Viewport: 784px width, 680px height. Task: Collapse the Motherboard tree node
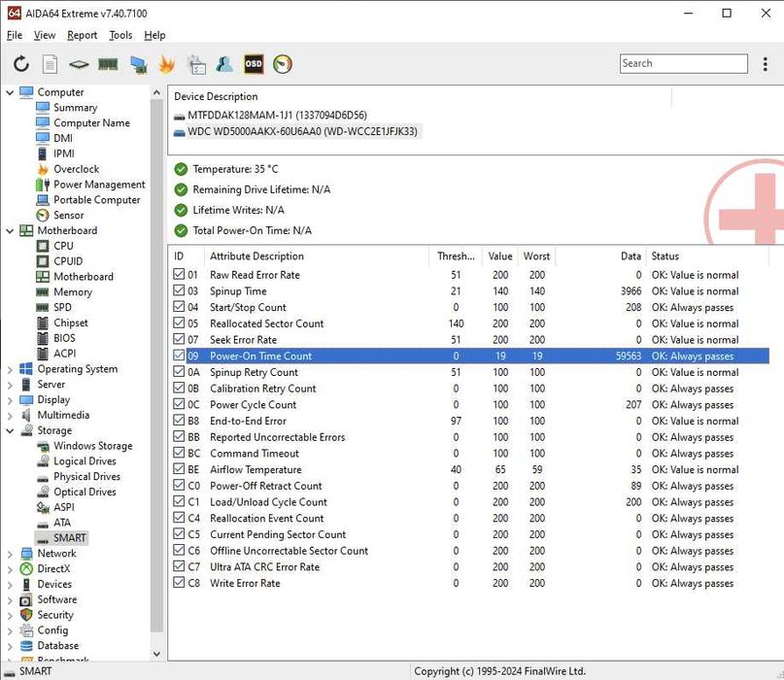coord(10,231)
